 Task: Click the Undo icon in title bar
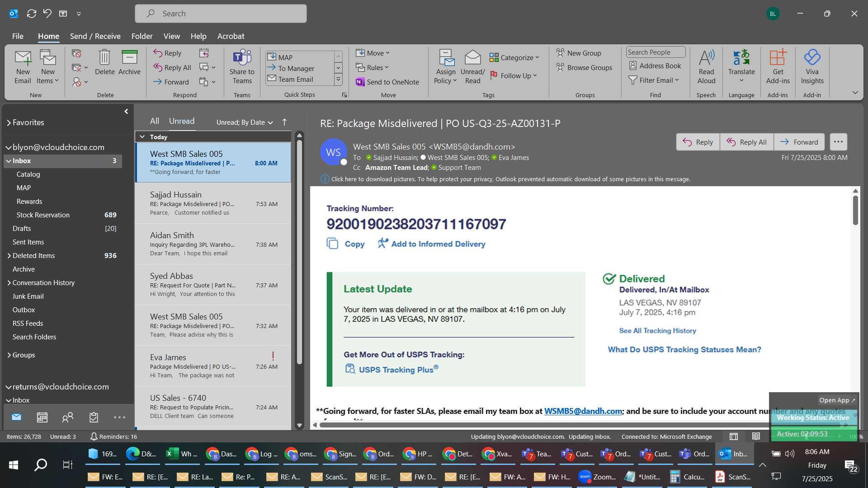coord(47,14)
